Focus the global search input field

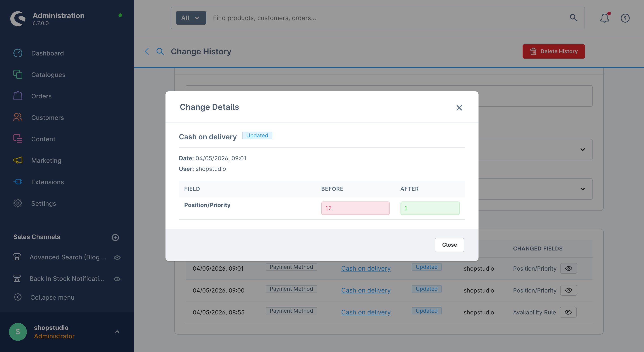coord(388,18)
